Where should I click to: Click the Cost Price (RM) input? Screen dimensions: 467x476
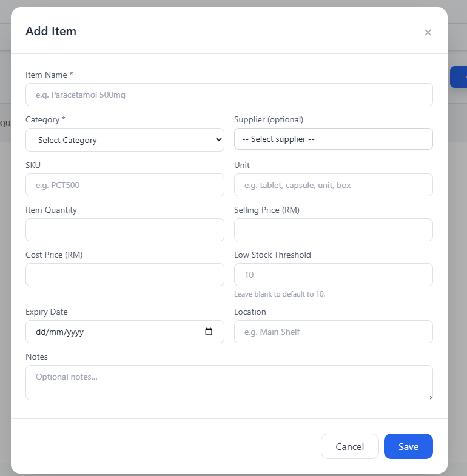[125, 275]
